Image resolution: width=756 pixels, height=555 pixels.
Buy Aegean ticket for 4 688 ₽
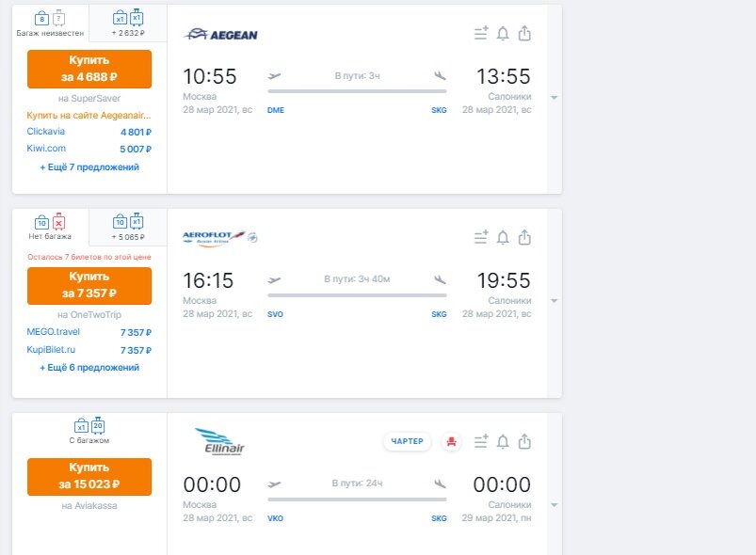pyautogui.click(x=89, y=69)
